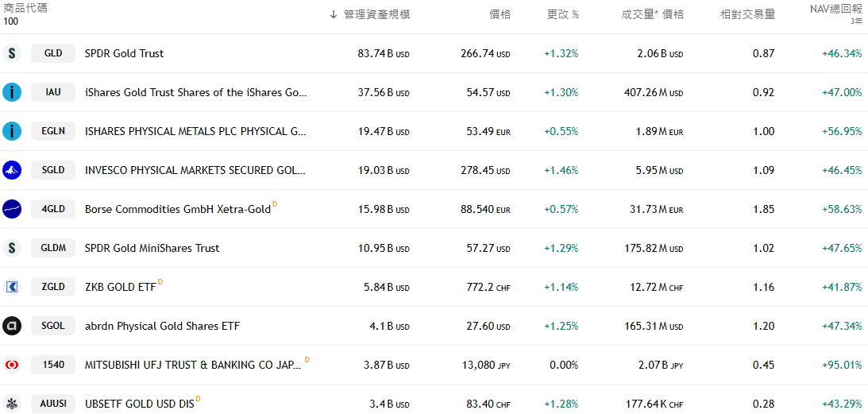The image size is (868, 414).
Task: Click the SPDR logo icon beside GLDM
Action: click(x=12, y=248)
